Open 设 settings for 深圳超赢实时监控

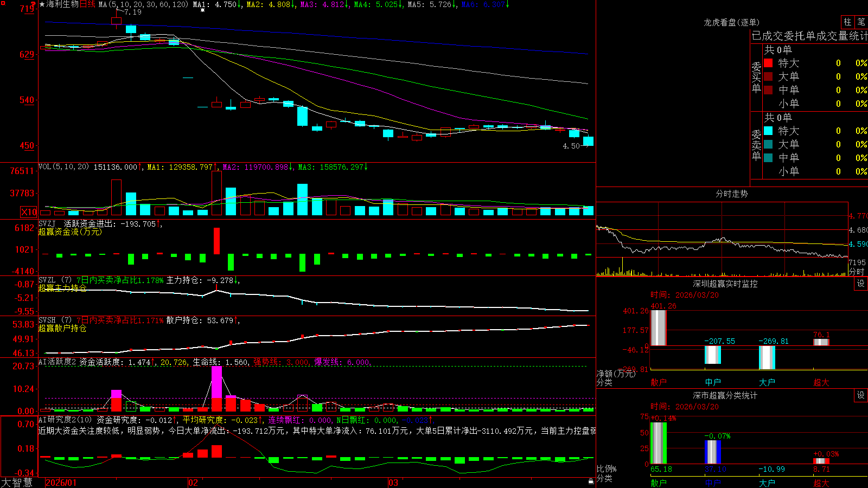tap(861, 284)
